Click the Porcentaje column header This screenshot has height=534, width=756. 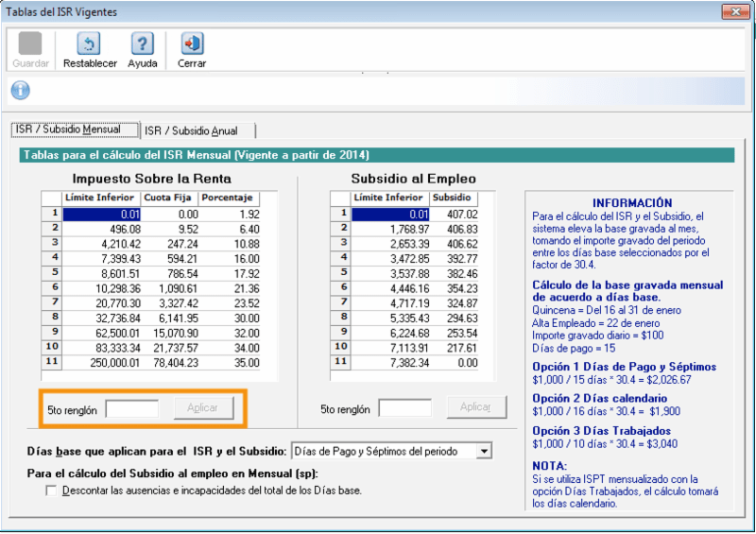[x=228, y=198]
